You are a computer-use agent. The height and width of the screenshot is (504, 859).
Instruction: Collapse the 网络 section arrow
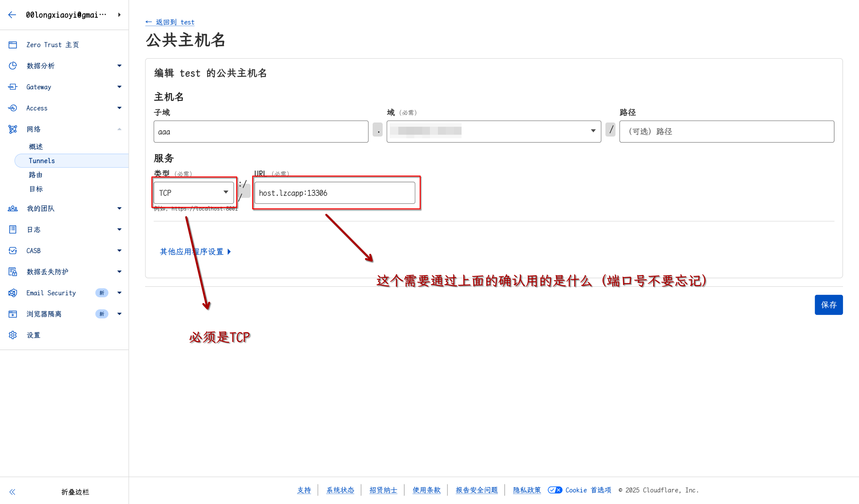[119, 129]
